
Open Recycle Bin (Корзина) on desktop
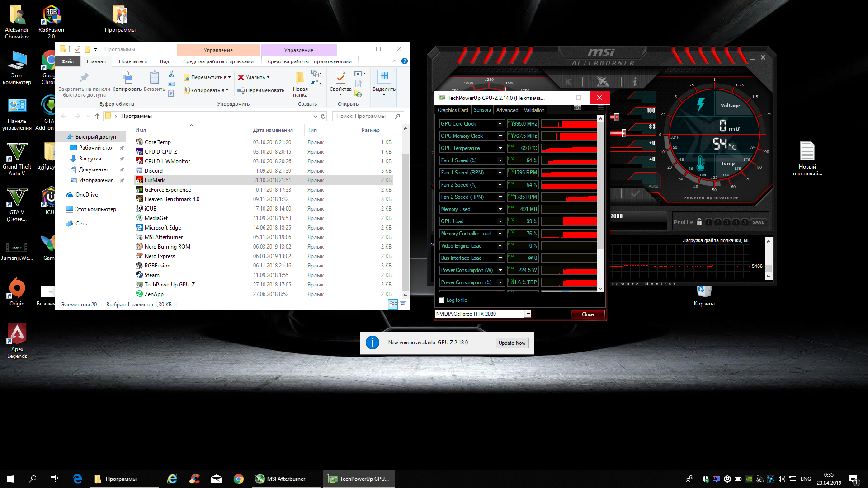point(704,296)
